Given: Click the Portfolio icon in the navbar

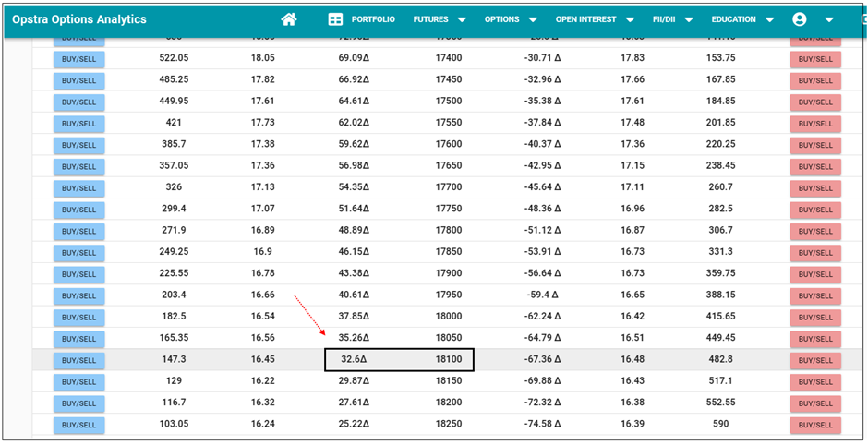Looking at the screenshot, I should [335, 19].
